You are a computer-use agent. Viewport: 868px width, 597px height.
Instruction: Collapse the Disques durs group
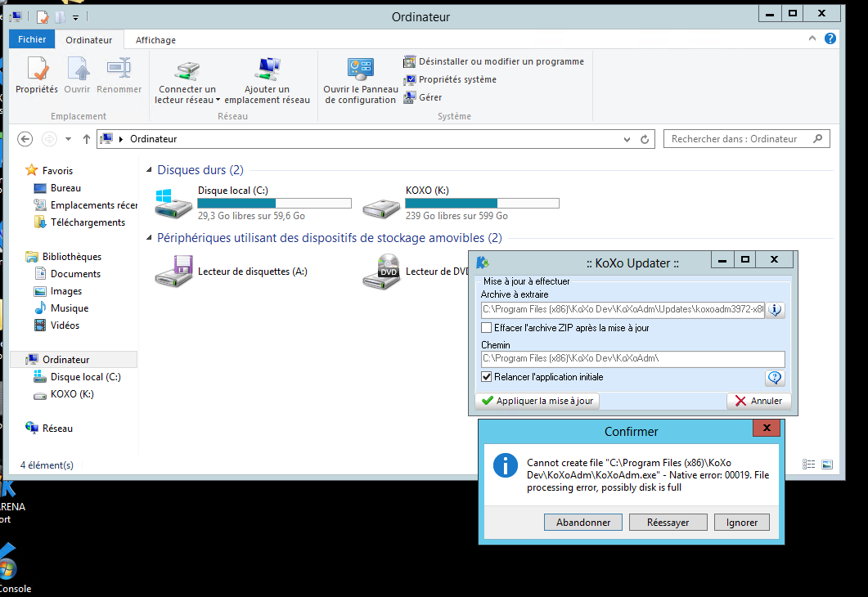(149, 170)
